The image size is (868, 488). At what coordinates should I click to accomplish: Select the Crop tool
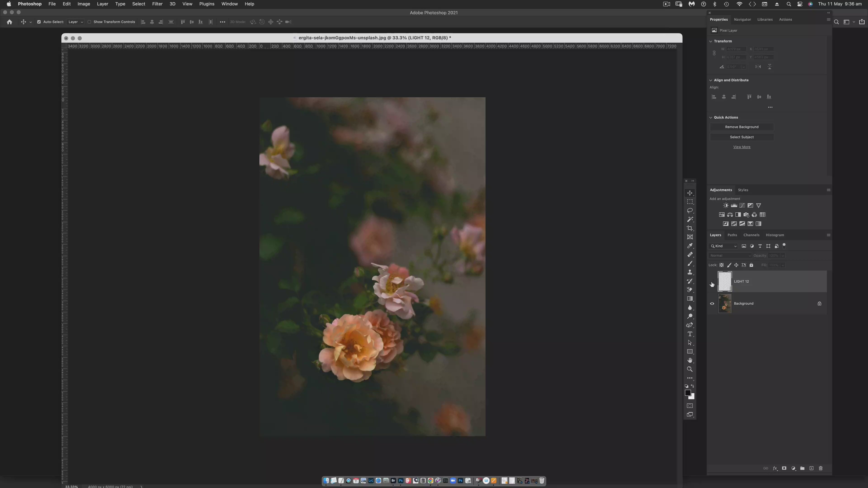[690, 228]
